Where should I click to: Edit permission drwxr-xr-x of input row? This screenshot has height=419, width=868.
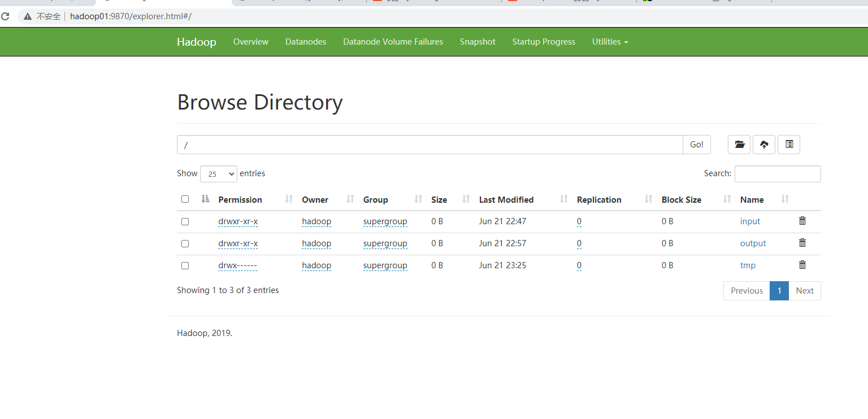[238, 221]
